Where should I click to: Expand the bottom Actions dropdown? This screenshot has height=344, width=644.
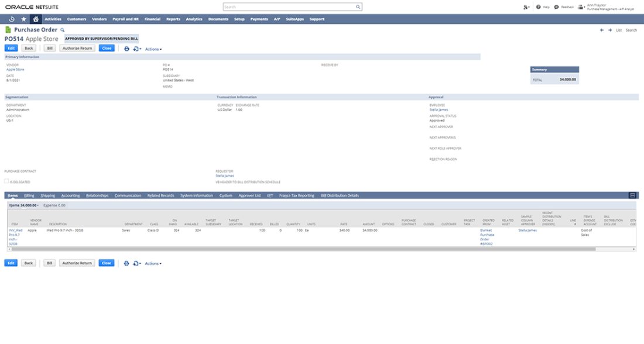[153, 263]
